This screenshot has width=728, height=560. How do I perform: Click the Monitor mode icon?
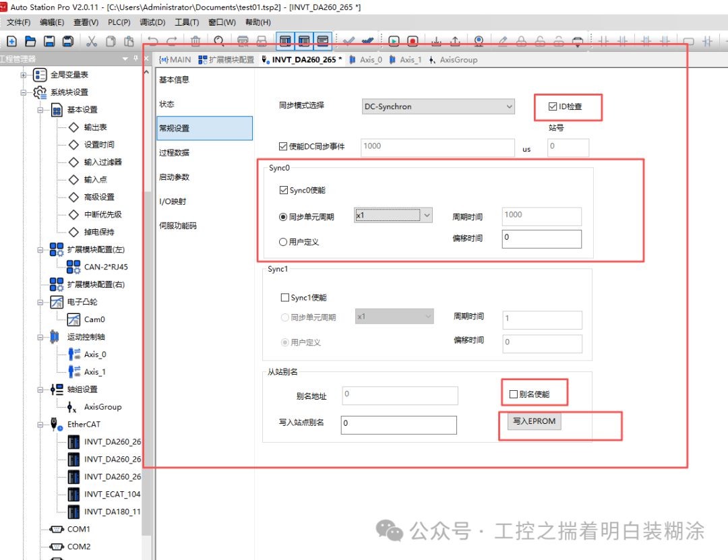(479, 41)
